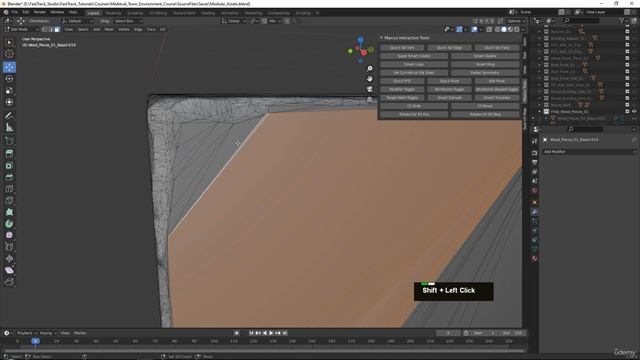Open Global transform orientation dropdown
This screenshot has width=640, height=360.
tap(234, 21)
